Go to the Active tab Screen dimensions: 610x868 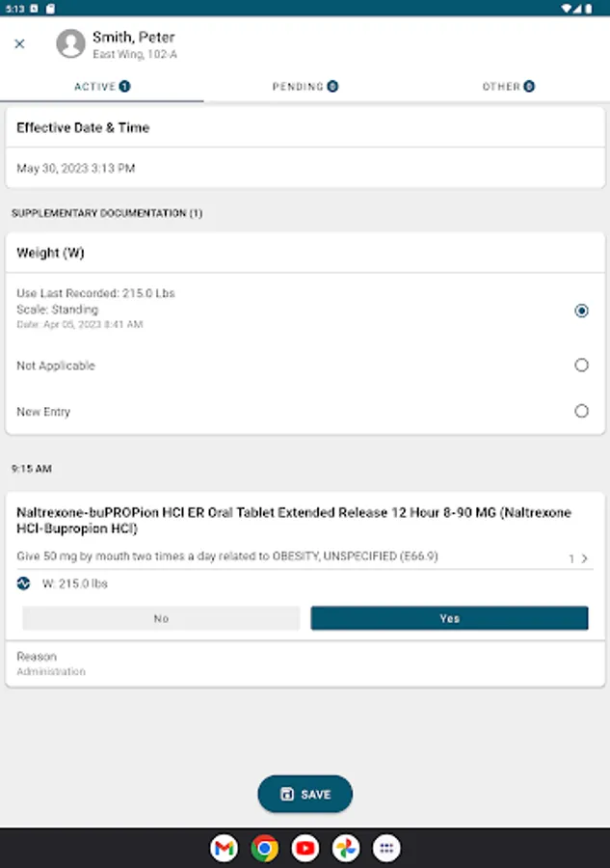[101, 87]
